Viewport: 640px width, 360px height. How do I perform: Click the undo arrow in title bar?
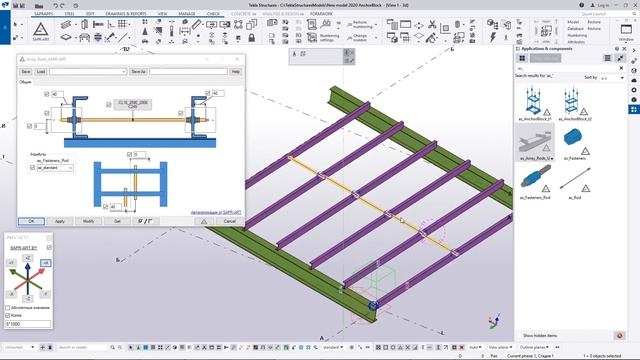[56, 6]
